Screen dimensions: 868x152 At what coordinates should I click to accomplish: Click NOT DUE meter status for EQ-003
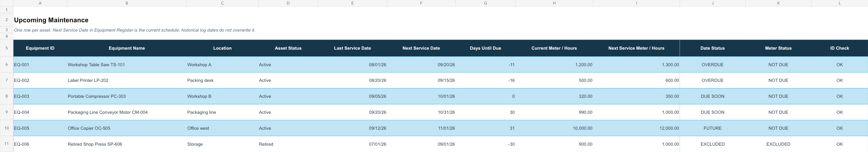[778, 96]
